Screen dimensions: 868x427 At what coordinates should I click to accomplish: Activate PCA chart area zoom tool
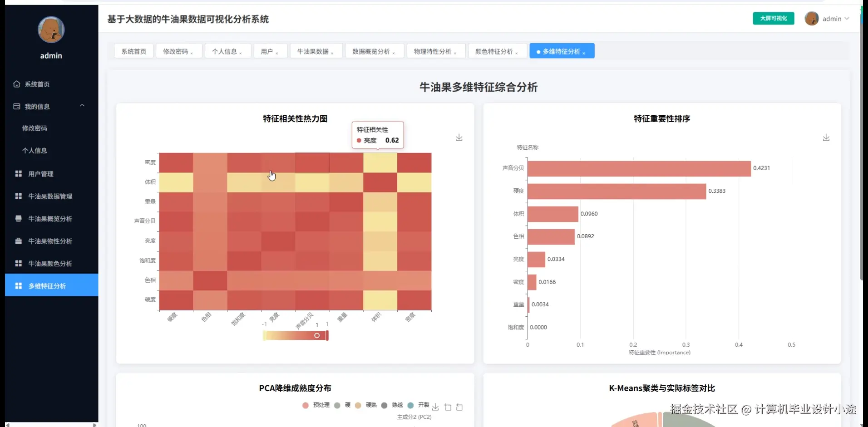pos(448,407)
